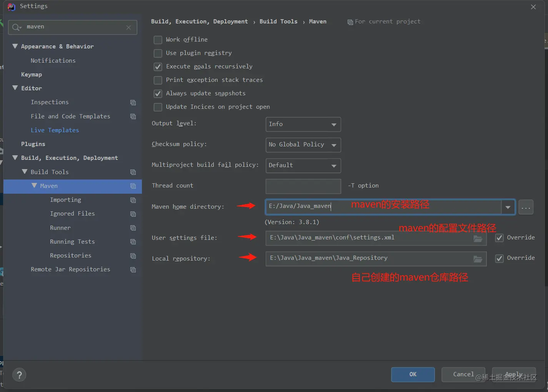Collapse Build, Execution, Deployment node

tap(15, 158)
